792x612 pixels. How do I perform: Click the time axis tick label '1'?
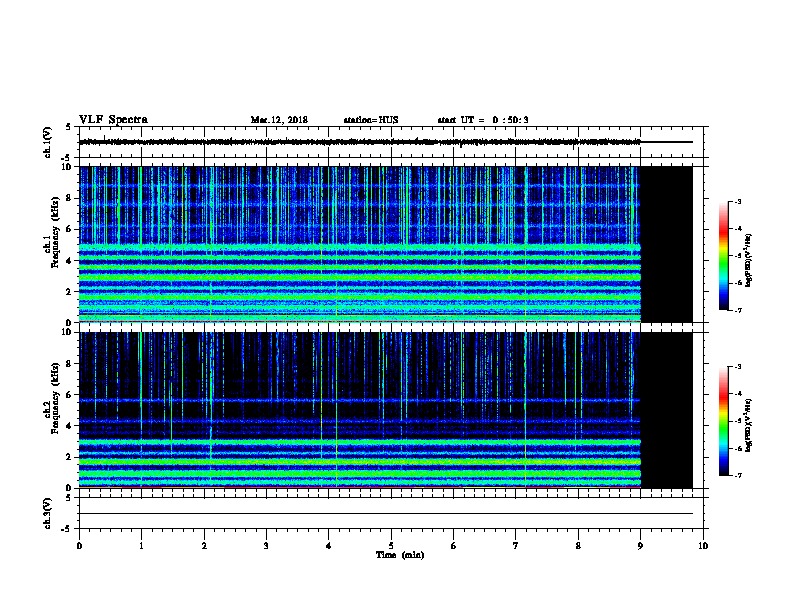pyautogui.click(x=141, y=546)
